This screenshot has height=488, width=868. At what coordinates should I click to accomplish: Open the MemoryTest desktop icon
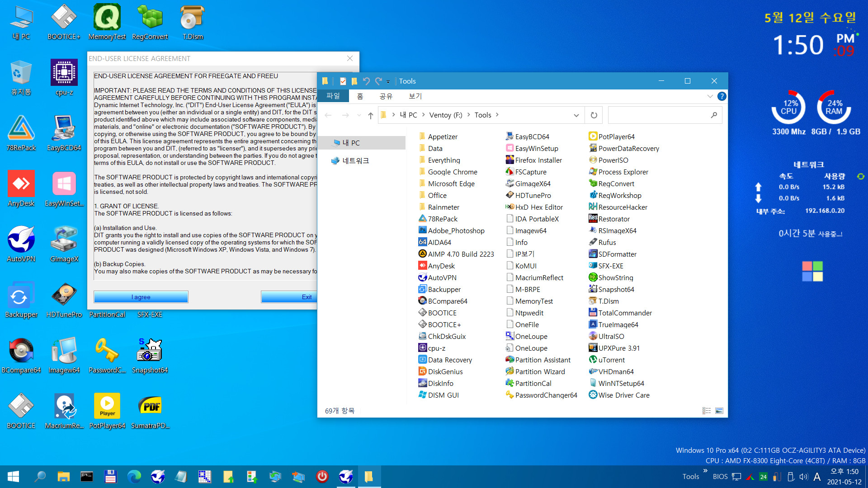[107, 22]
